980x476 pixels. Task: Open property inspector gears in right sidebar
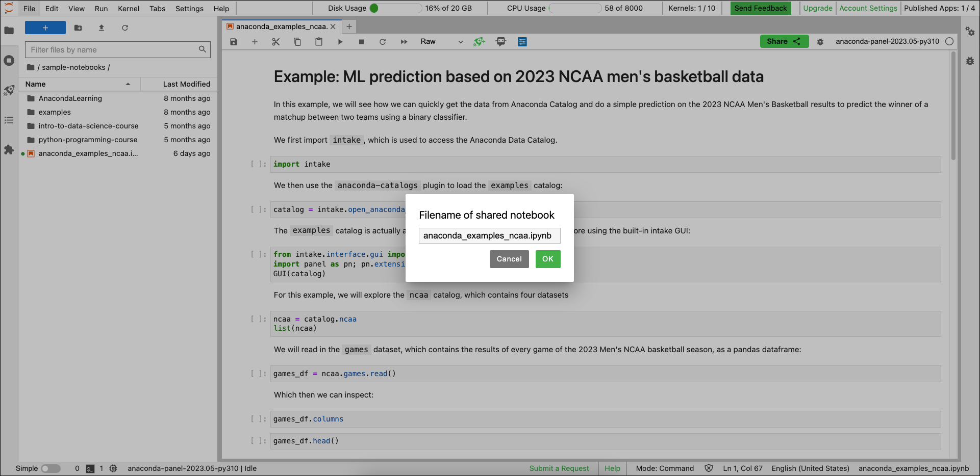coord(970,32)
